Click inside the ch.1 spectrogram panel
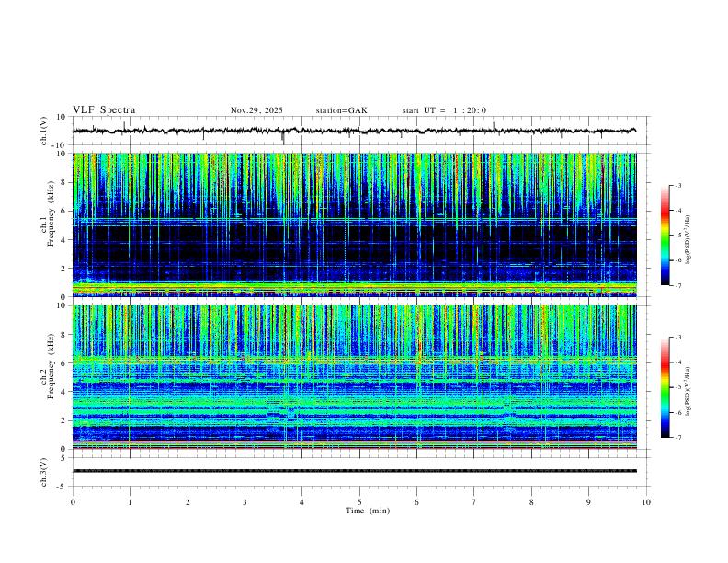Image resolution: width=728 pixels, height=563 pixels. pyautogui.click(x=355, y=224)
